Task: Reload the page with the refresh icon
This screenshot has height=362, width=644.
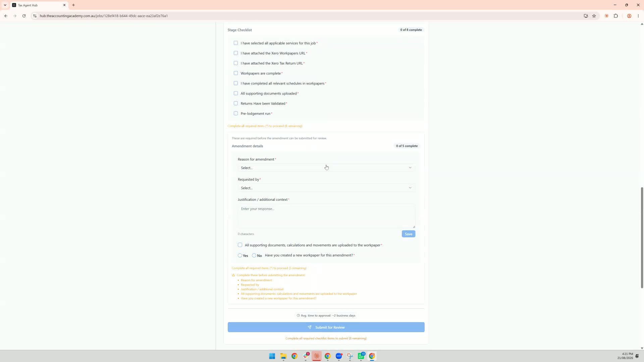Action: [24, 16]
